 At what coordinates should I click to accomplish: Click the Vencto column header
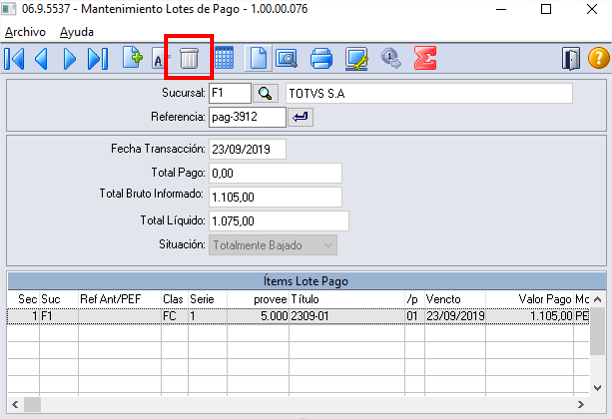point(455,299)
